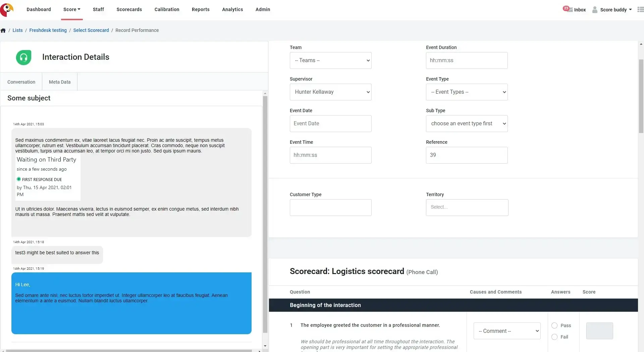Open the Sub Type dropdown
The image size is (644, 352).
click(467, 124)
